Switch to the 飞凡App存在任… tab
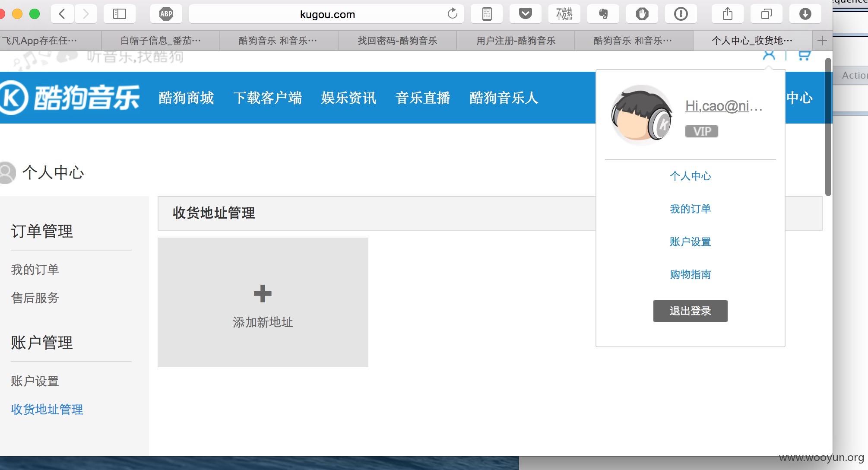The height and width of the screenshot is (470, 868). [x=51, y=41]
